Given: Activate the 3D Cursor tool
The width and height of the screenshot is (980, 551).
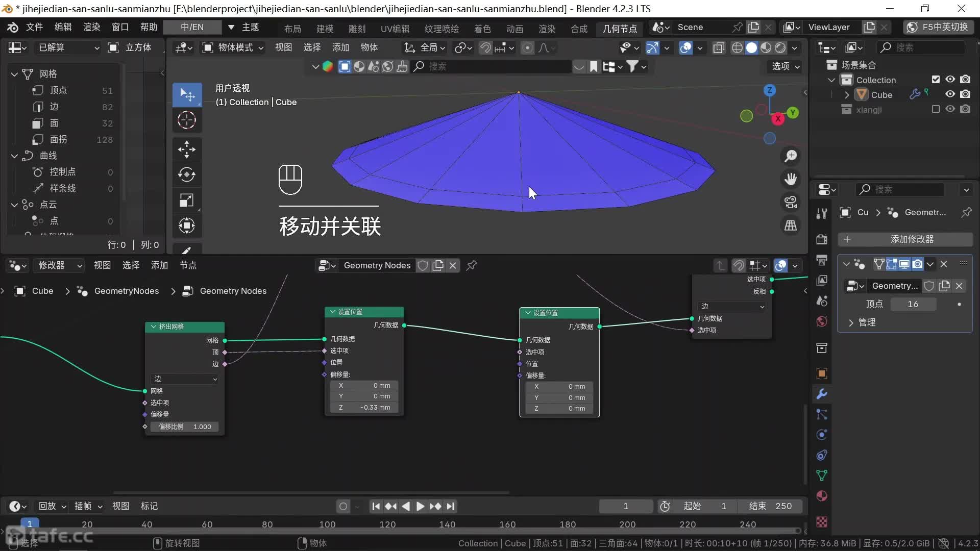Looking at the screenshot, I should [187, 120].
